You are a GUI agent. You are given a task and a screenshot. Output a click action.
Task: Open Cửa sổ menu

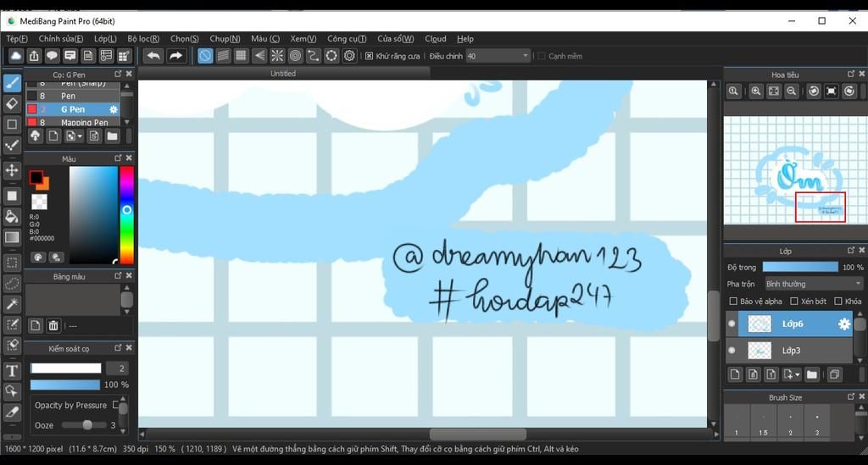395,39
